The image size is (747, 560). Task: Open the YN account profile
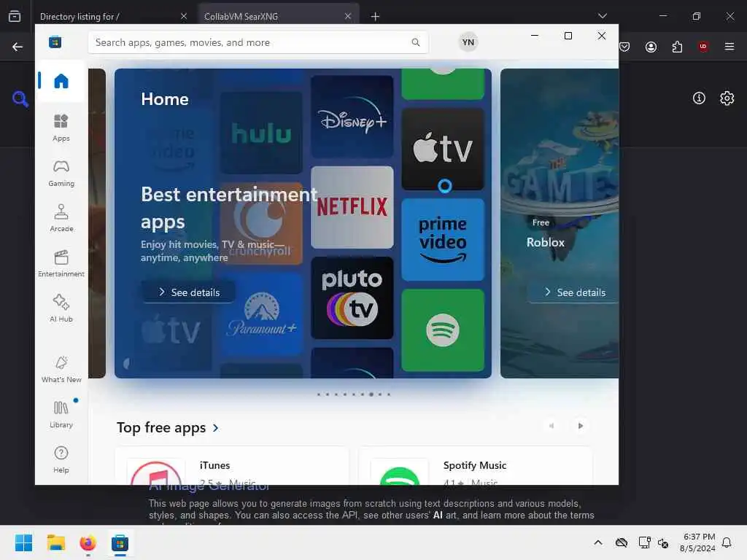(468, 42)
